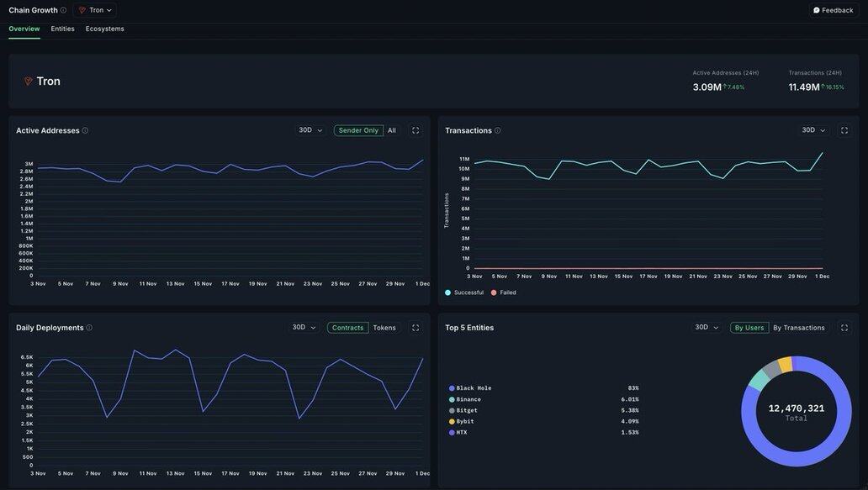Screen dimensions: 868x490
Task: Open the 30D dropdown in Active Addresses
Action: pyautogui.click(x=310, y=130)
